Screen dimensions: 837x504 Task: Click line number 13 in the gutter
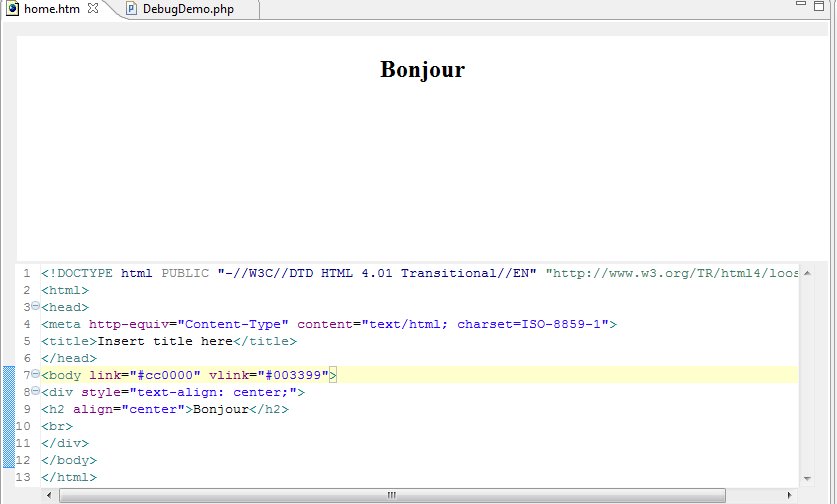tap(23, 478)
